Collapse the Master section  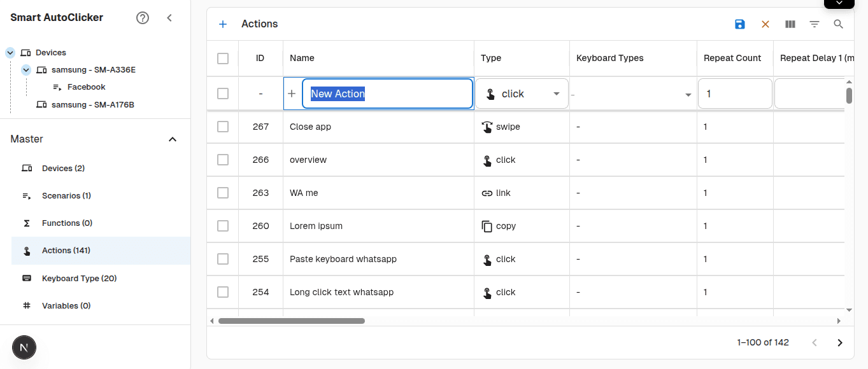(x=172, y=139)
